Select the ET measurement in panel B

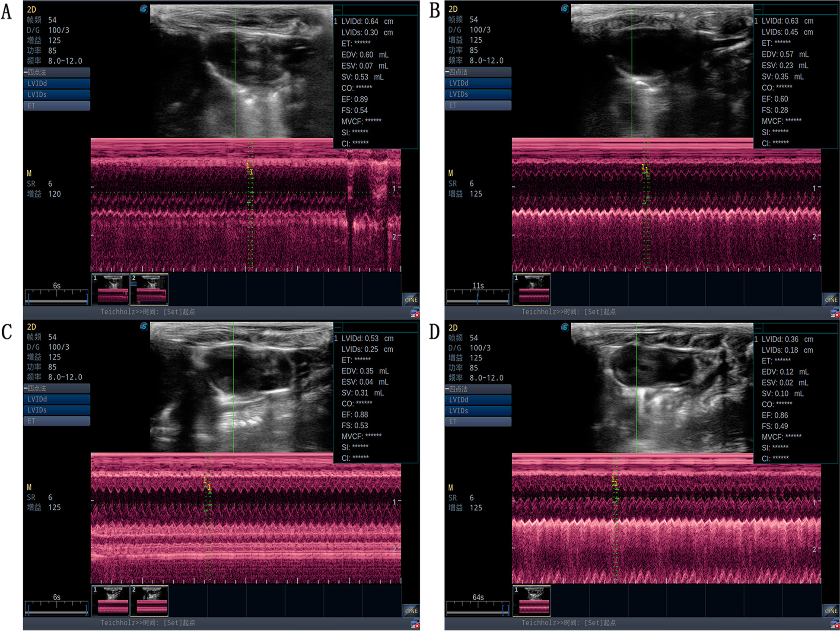[478, 105]
